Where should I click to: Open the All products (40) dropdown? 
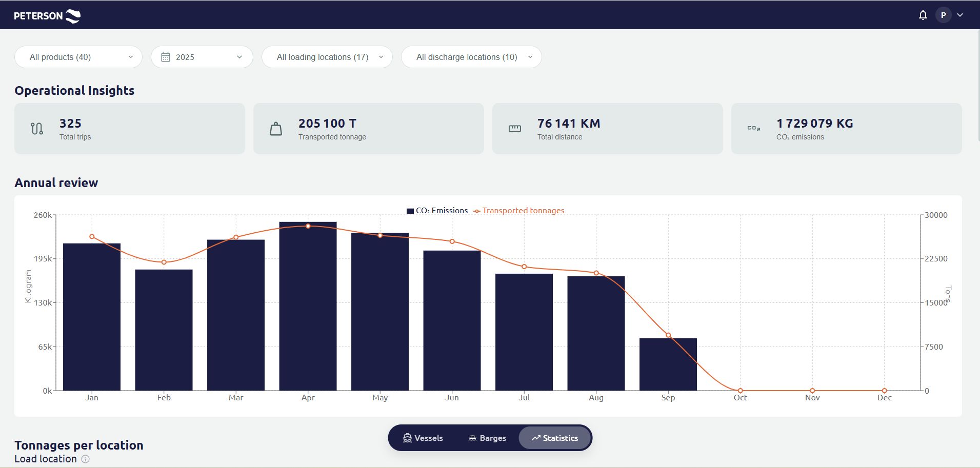[78, 57]
